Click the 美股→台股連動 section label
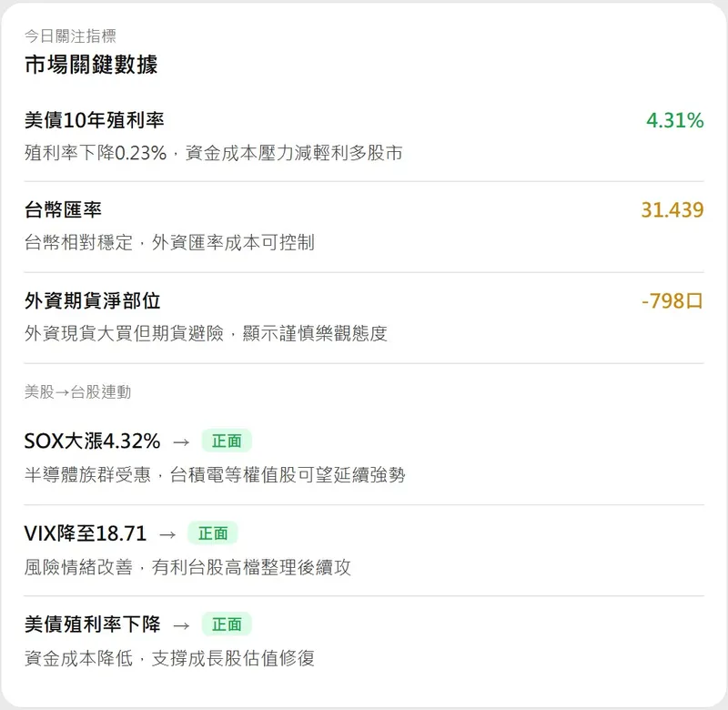Viewport: 728px width, 710px height. point(77,392)
